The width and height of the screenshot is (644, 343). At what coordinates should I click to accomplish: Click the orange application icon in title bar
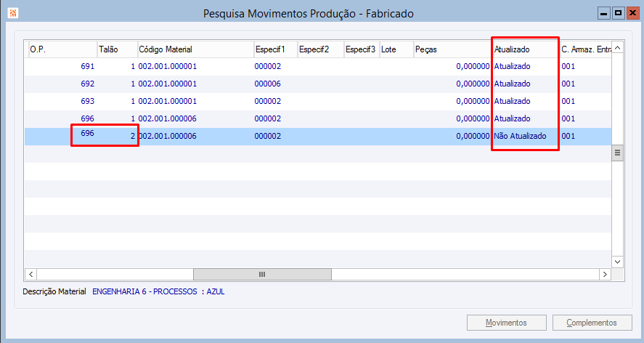tap(13, 13)
